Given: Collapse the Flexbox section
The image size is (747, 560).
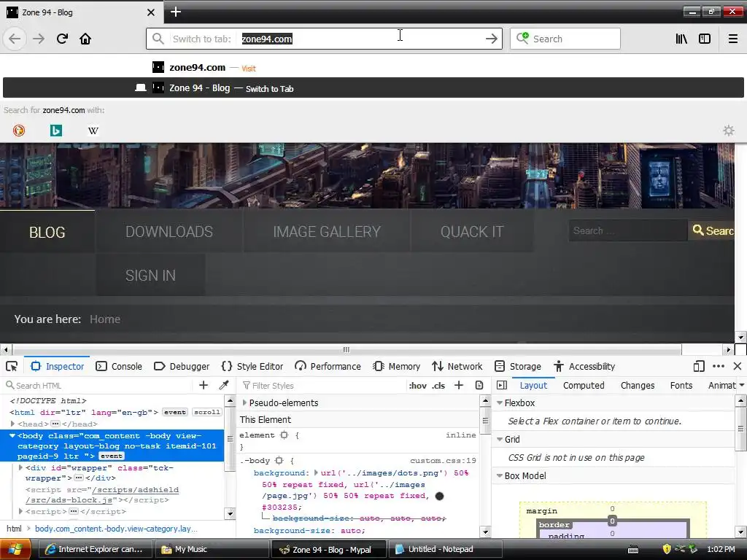Looking at the screenshot, I should point(500,402).
